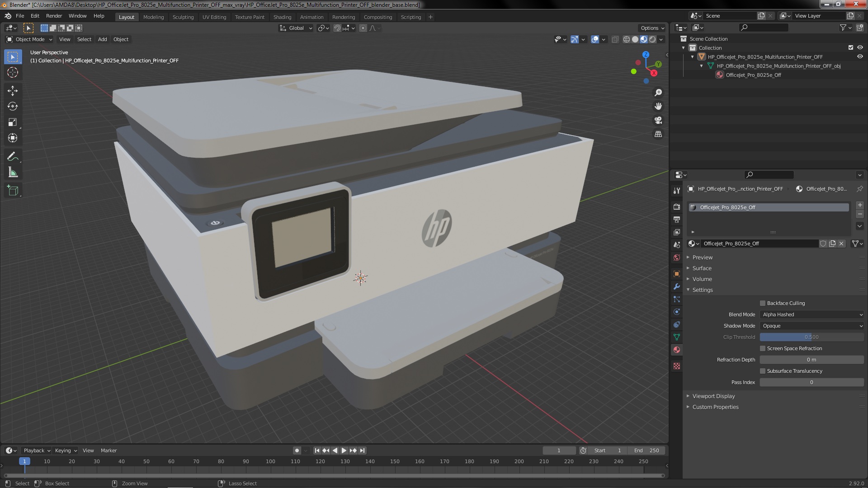Viewport: 868px width, 488px height.
Task: Click the Add menu in header
Action: pos(103,39)
